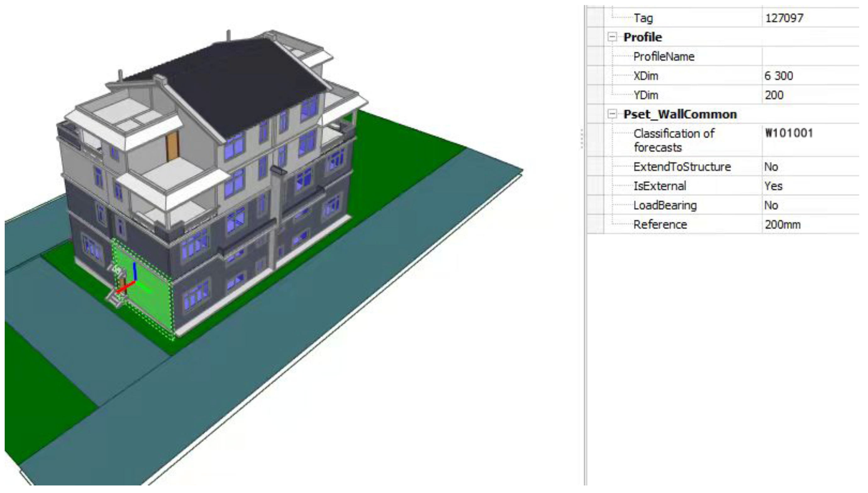The image size is (868, 493).
Task: Click the empty ProfileName value field
Action: click(x=810, y=57)
